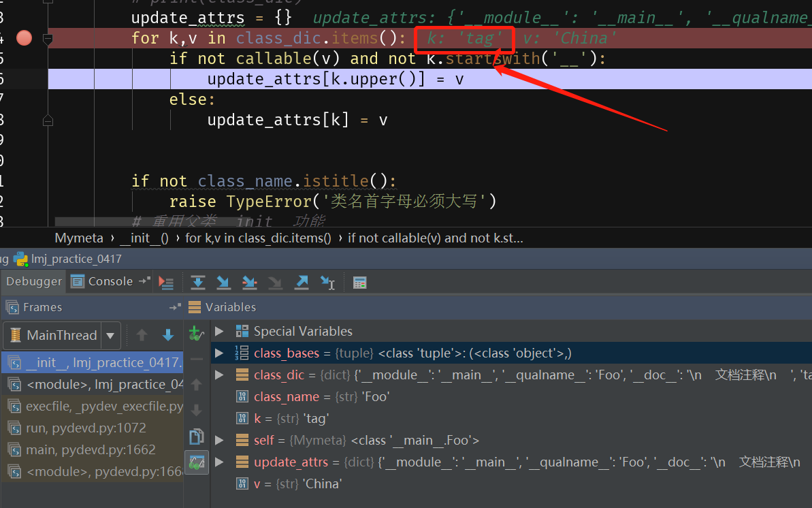
Task: Expand the class_dic dict variable
Action: click(220, 375)
